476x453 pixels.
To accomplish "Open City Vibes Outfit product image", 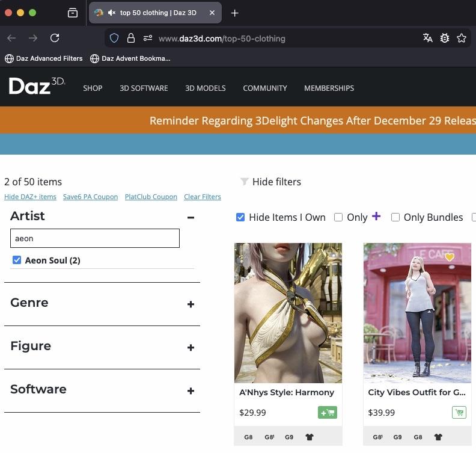I will (418, 313).
